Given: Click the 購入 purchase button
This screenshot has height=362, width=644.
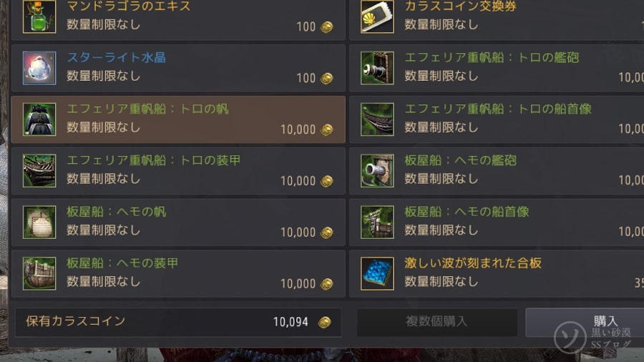Looking at the screenshot, I should (x=585, y=322).
